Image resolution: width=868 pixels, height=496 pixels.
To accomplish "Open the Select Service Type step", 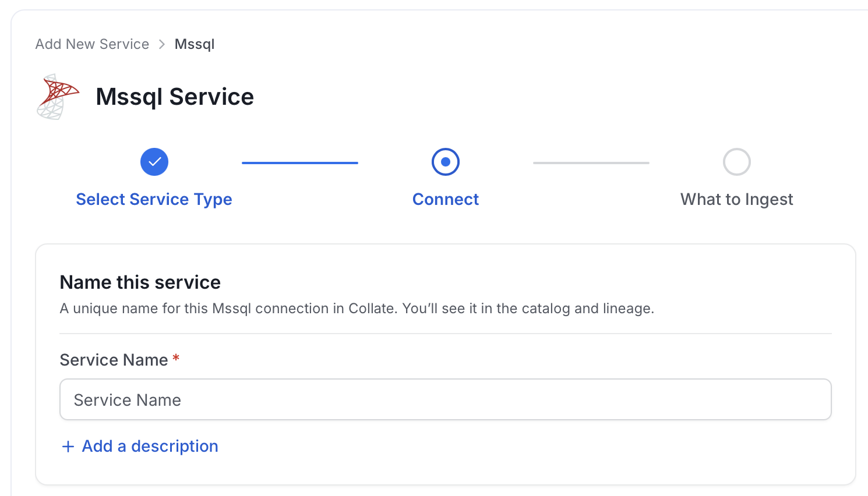I will (x=154, y=199).
